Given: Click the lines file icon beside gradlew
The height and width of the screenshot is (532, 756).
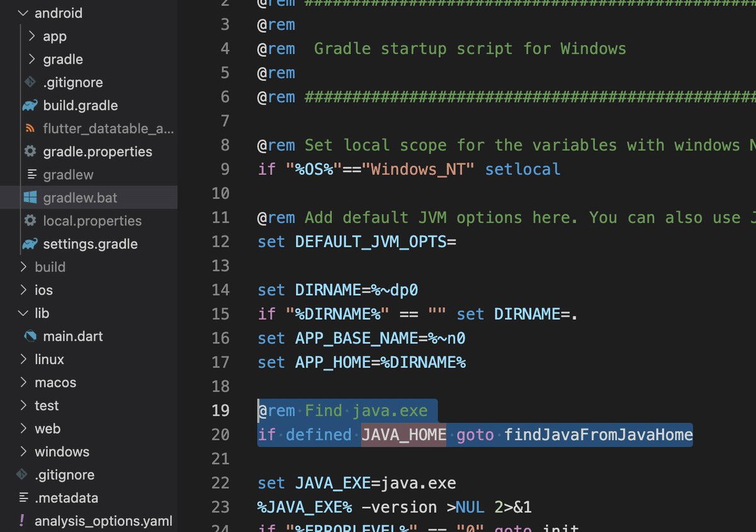Looking at the screenshot, I should tap(31, 174).
